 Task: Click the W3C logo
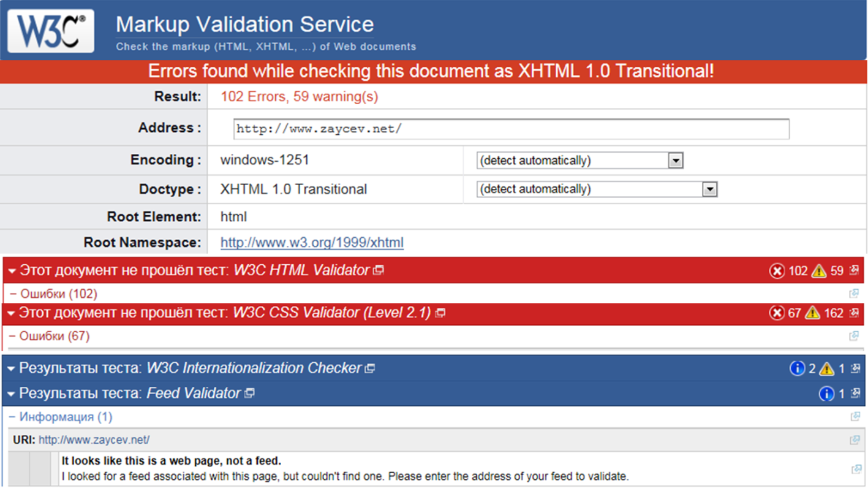pos(51,31)
